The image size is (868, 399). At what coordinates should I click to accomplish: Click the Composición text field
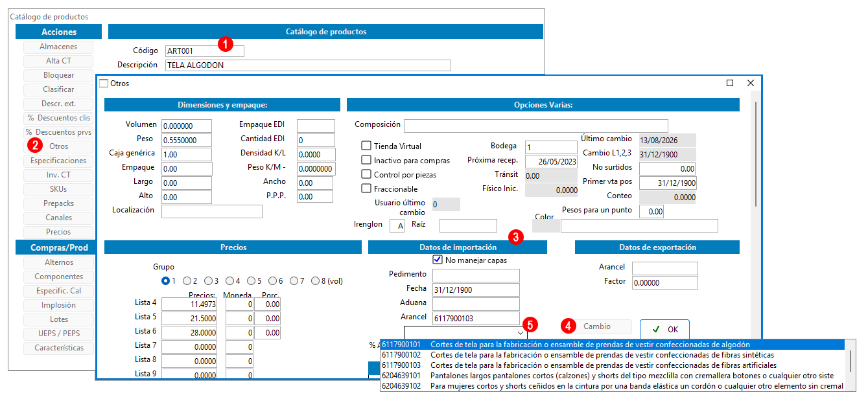[x=535, y=125]
